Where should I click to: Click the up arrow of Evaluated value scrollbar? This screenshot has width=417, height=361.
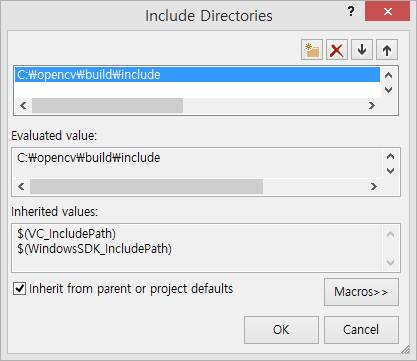(390, 156)
